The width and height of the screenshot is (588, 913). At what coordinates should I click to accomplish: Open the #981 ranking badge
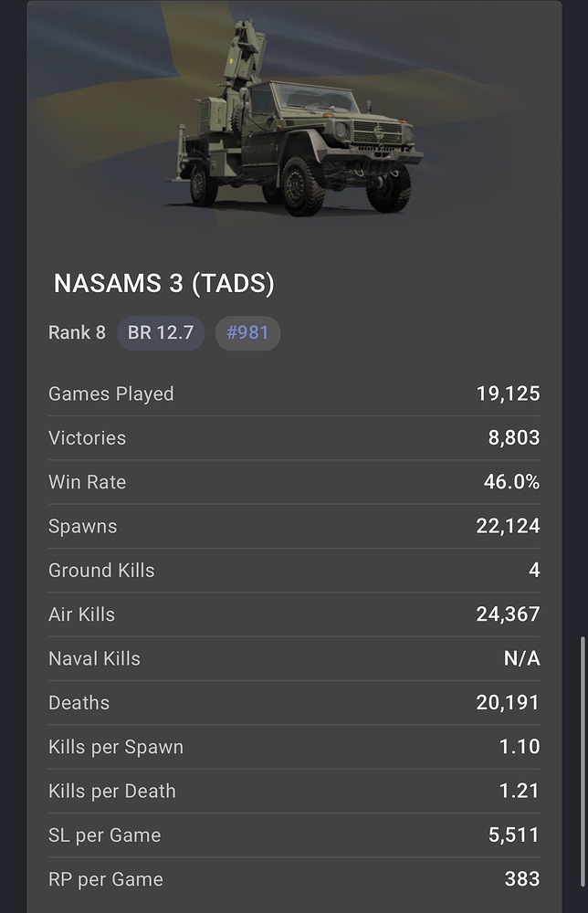coord(247,332)
